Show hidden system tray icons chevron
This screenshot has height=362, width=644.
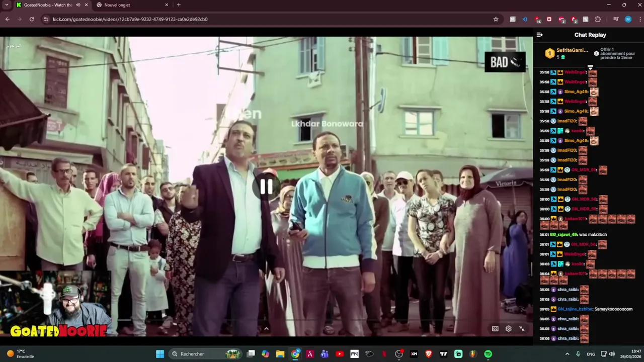[568, 354]
